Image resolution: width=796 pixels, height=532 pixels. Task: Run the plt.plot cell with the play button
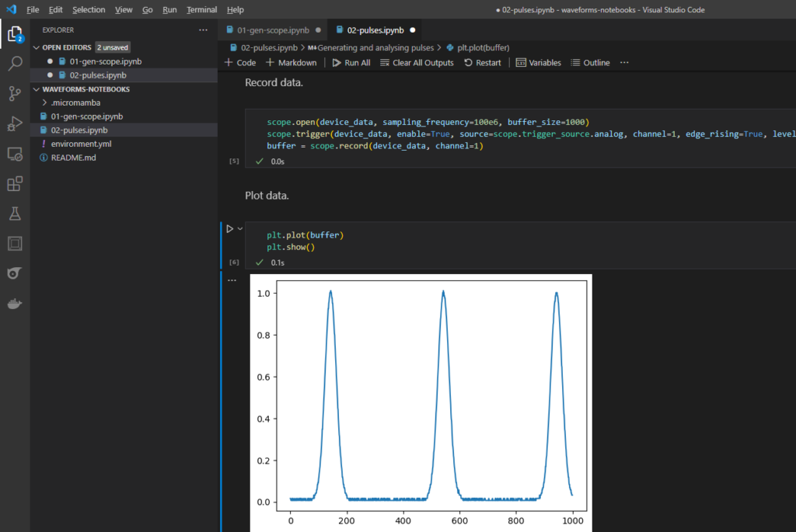[x=228, y=228]
